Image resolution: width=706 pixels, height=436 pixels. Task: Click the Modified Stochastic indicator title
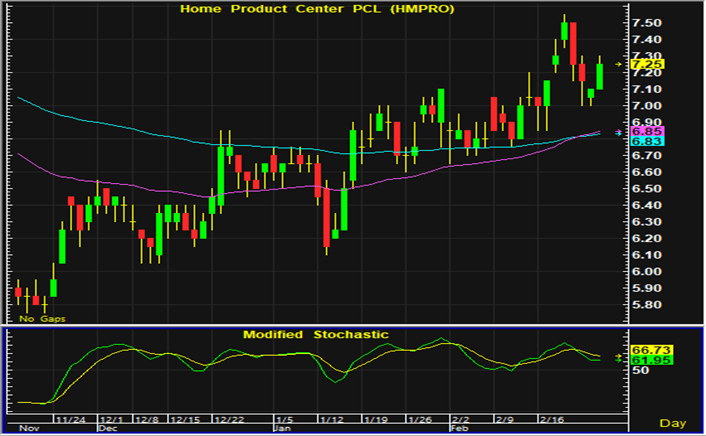(315, 334)
